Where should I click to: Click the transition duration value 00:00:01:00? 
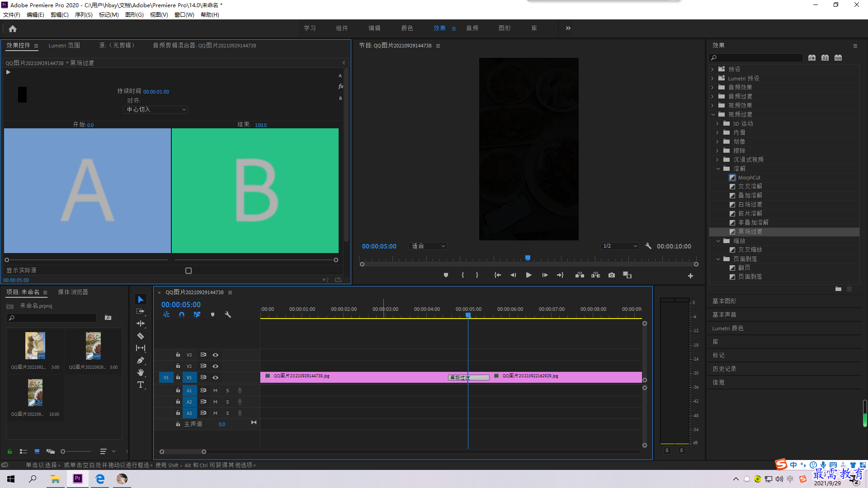click(x=156, y=92)
